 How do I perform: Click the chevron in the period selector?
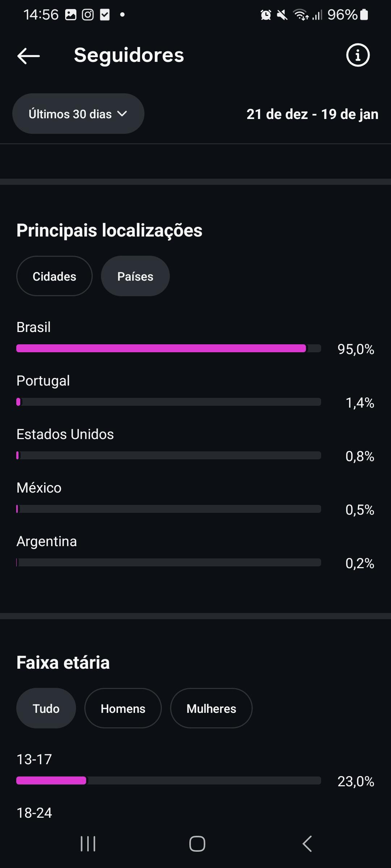122,114
